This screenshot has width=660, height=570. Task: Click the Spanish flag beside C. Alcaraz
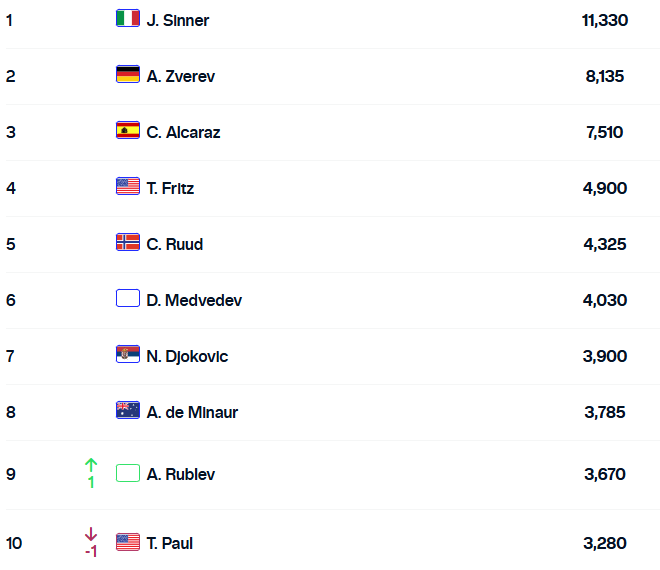[x=127, y=131]
